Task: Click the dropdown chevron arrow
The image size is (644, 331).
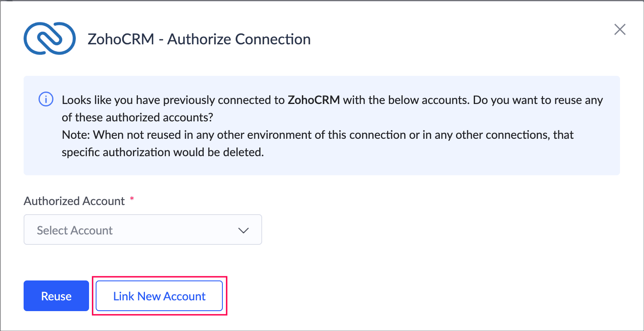Action: tap(244, 230)
